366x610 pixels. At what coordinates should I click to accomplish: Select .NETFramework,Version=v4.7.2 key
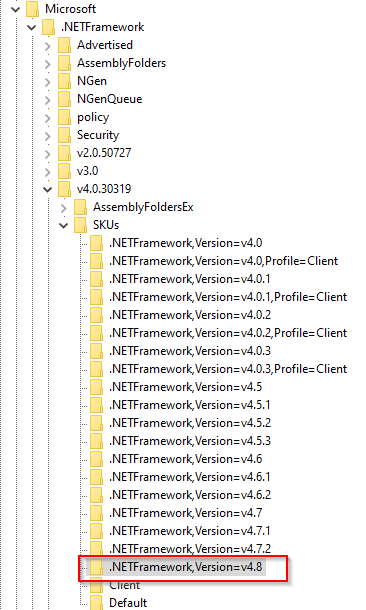pyautogui.click(x=190, y=549)
